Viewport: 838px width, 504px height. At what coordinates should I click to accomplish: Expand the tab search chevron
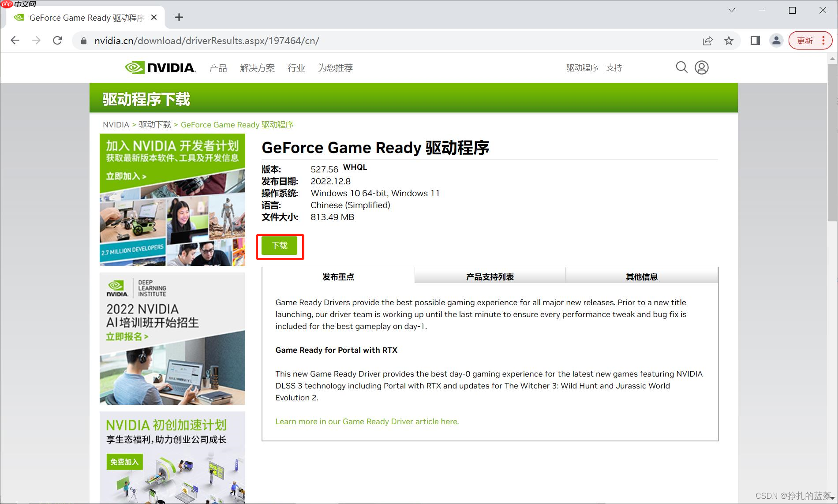(x=731, y=10)
